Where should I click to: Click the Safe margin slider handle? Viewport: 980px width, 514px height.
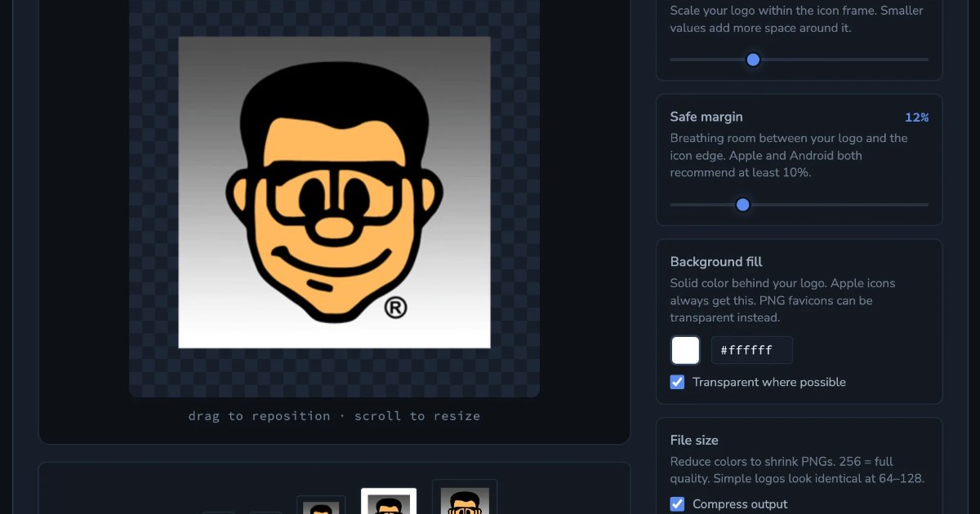pyautogui.click(x=742, y=204)
